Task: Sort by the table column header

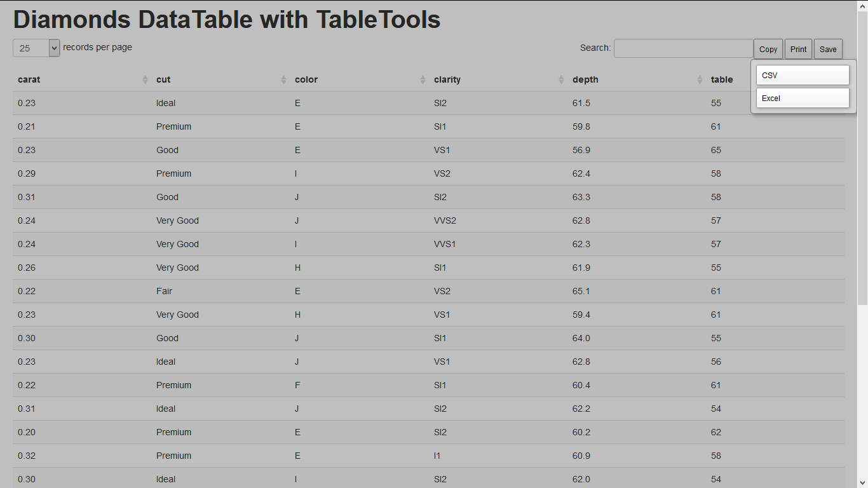Action: click(722, 80)
